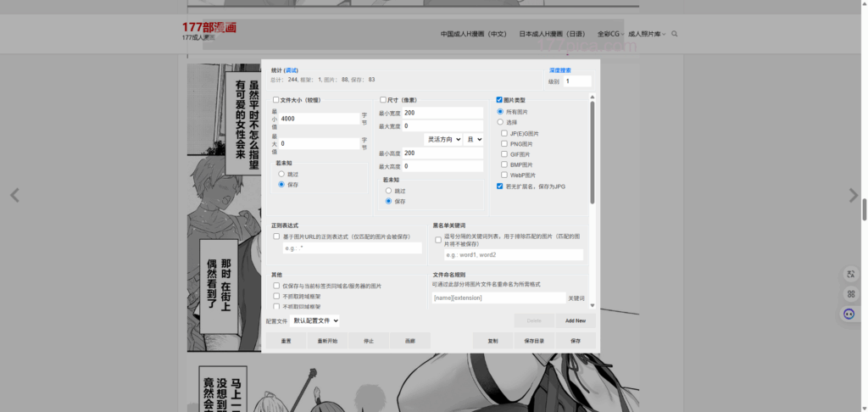Click the search magnifier icon in site header
The width and height of the screenshot is (868, 412).
point(674,34)
